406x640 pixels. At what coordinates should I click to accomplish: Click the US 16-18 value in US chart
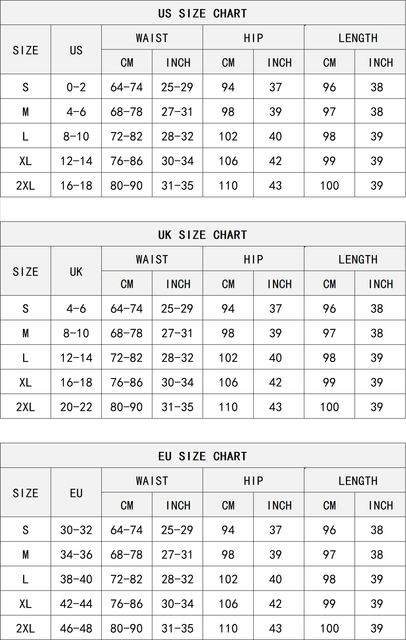click(76, 186)
